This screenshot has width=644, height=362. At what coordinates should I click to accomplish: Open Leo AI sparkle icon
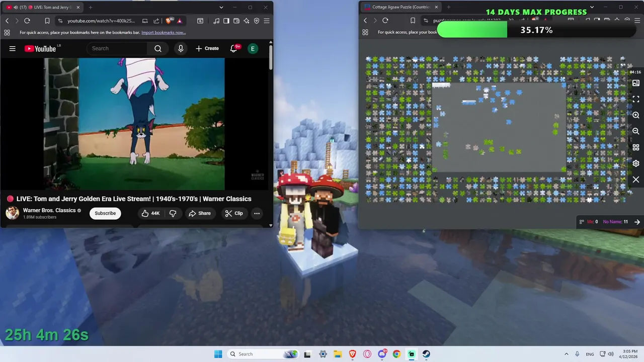247,21
